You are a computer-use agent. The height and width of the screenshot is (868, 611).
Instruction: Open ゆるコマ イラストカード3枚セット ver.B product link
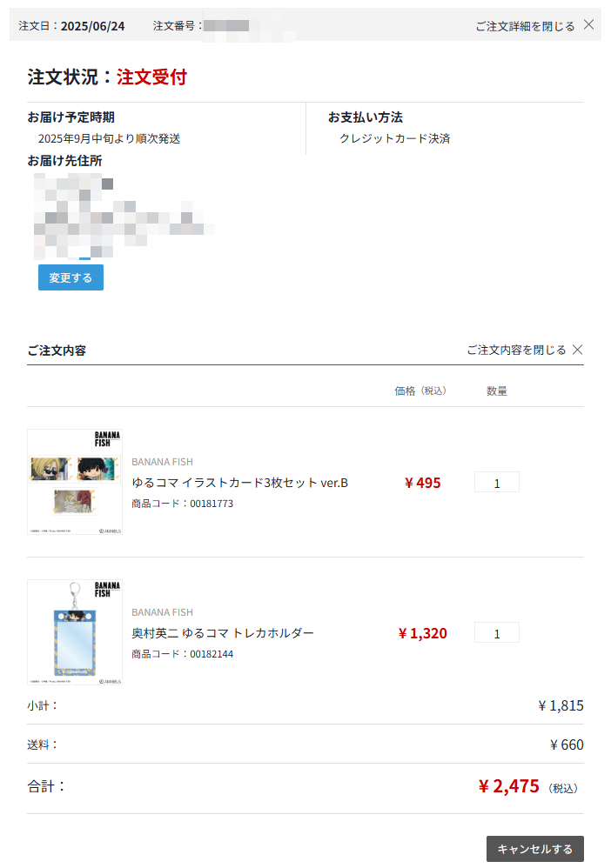click(240, 483)
